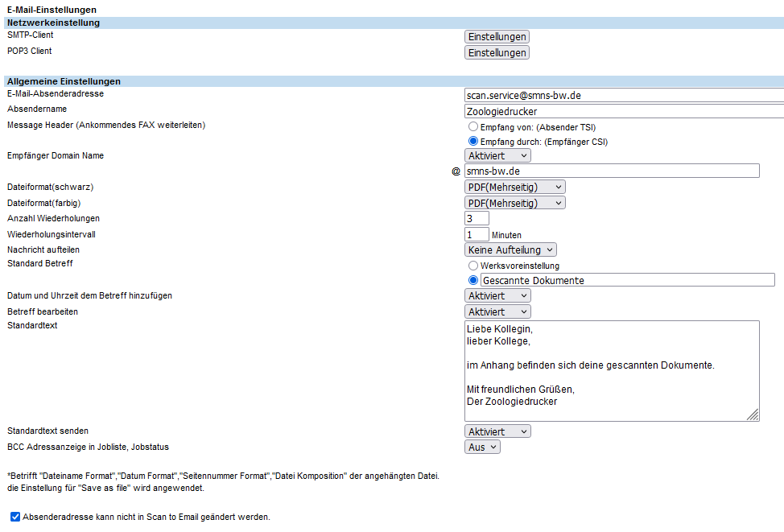The height and width of the screenshot is (532, 784).
Task: Select 'Empfang durch: (Empfänger CSI)' radio
Action: 473,142
